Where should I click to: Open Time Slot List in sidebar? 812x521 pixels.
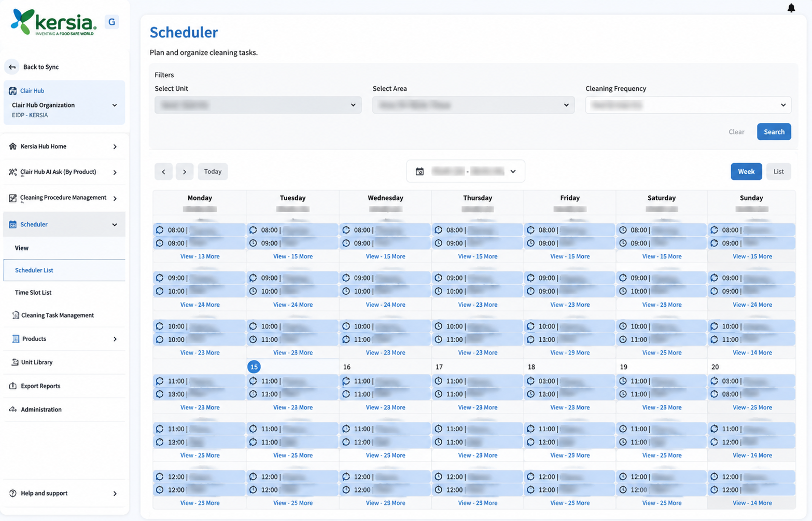[33, 293]
